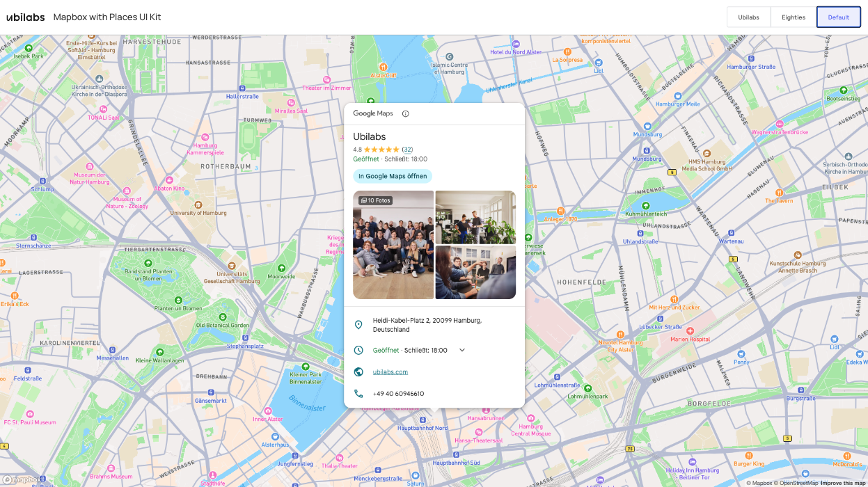Click the ubilabs logo in the header
The width and height of the screenshot is (868, 487).
(x=26, y=17)
